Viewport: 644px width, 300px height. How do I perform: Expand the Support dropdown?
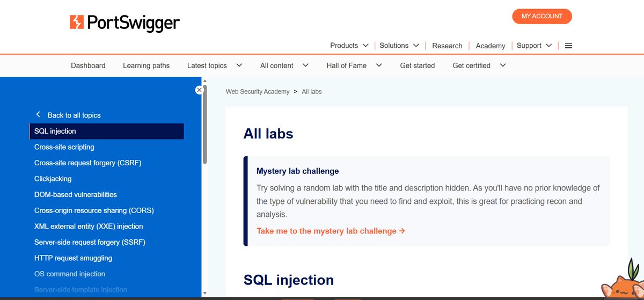click(x=535, y=46)
